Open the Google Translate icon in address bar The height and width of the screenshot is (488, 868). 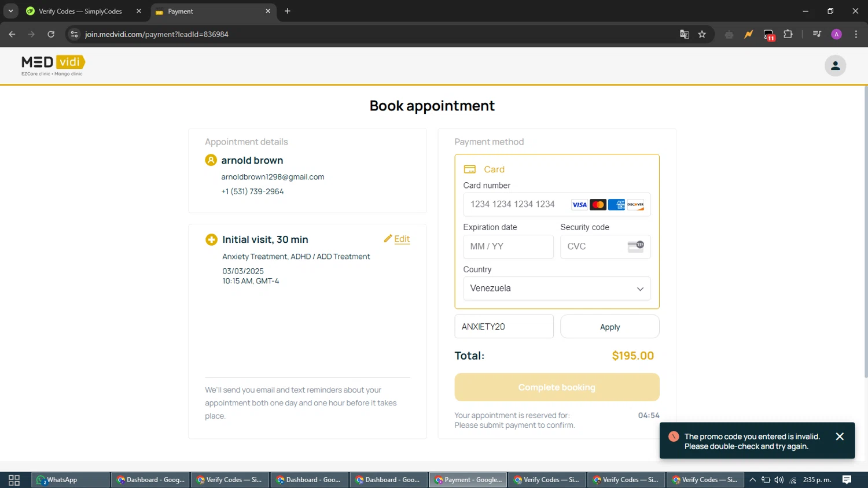tap(685, 34)
